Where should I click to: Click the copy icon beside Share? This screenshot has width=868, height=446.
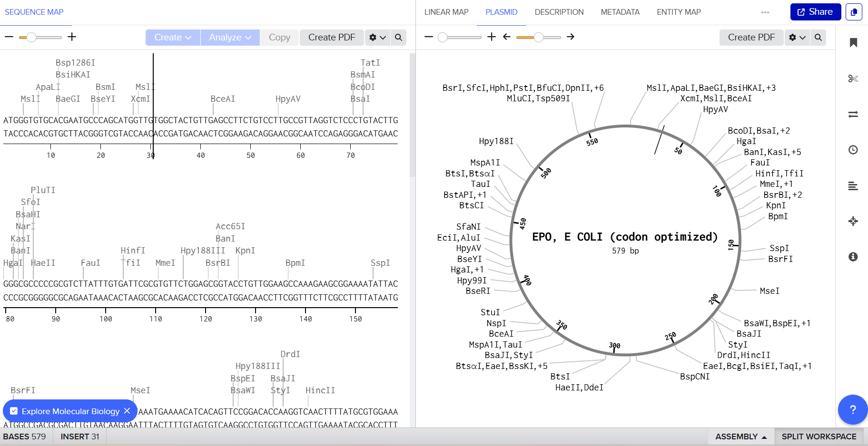pyautogui.click(x=854, y=12)
